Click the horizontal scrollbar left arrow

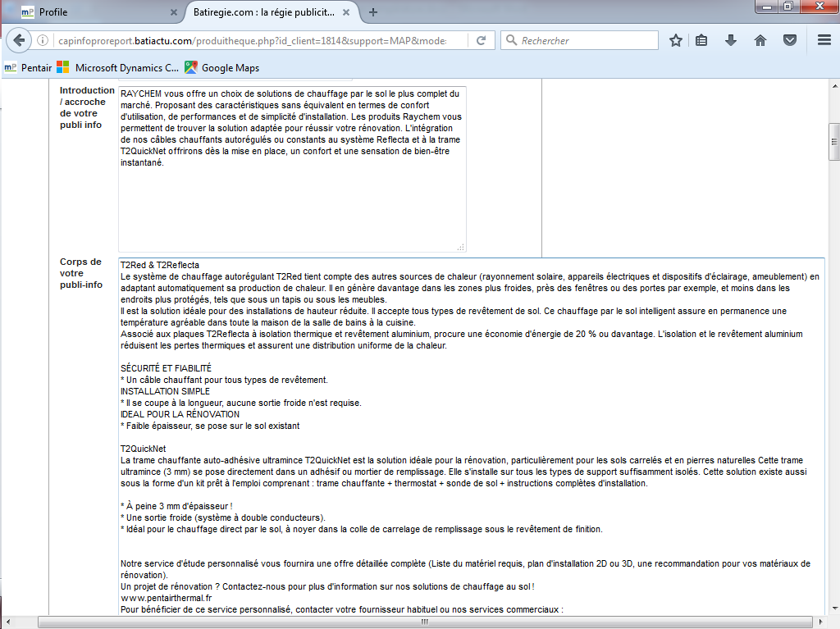point(7,622)
